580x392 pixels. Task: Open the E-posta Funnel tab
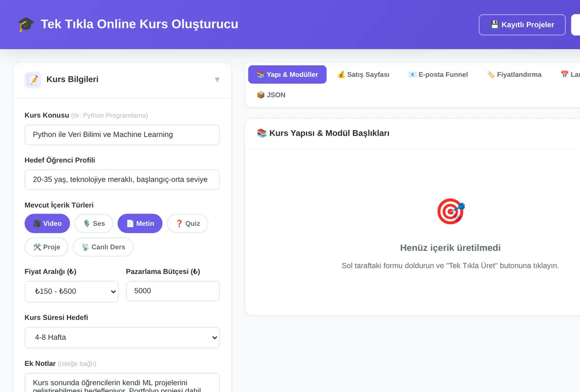(438, 74)
